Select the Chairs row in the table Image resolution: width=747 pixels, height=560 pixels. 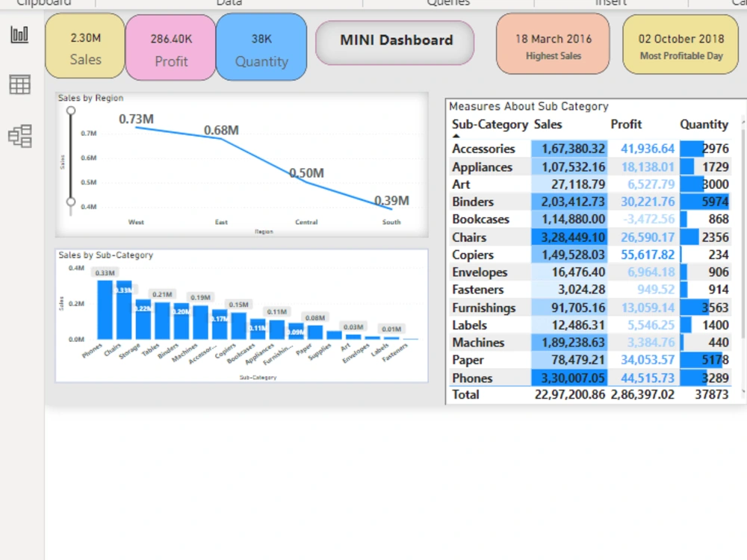(471, 237)
